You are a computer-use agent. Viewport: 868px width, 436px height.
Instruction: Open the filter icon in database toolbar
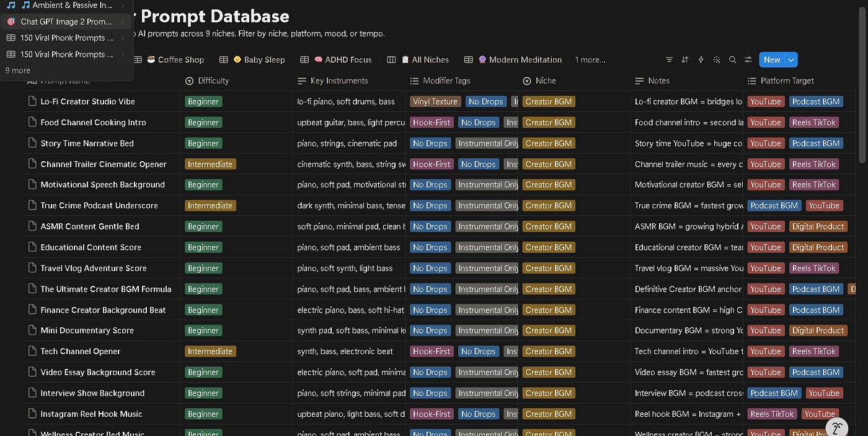pyautogui.click(x=669, y=60)
